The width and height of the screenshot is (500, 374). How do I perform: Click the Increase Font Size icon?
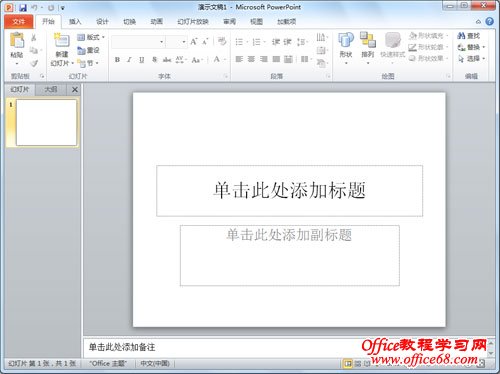click(194, 42)
